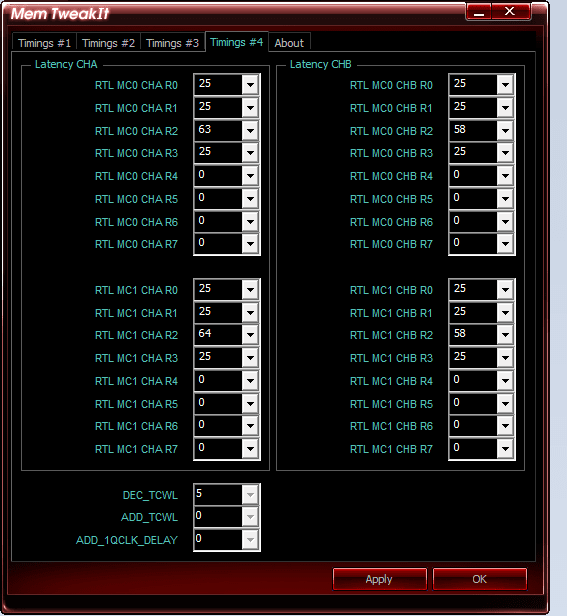This screenshot has height=616, width=567.
Task: Select the Timings #4 tab
Action: coord(237,42)
